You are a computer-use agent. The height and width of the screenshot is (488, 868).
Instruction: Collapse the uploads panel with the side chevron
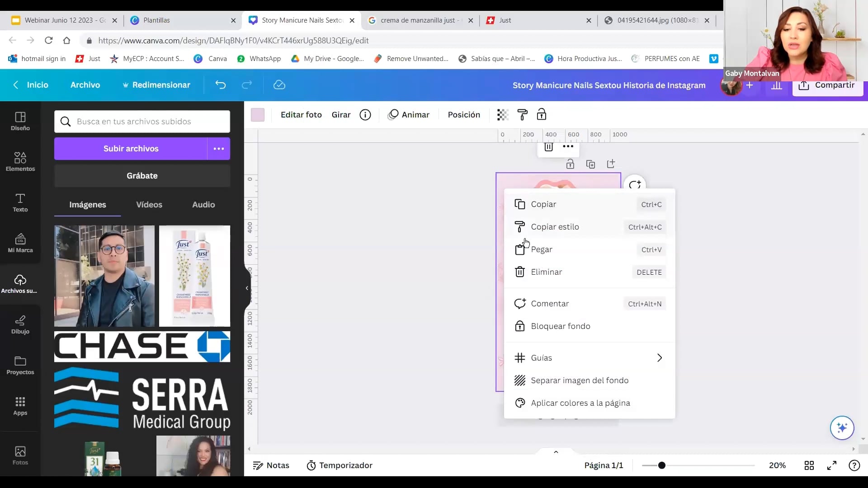pyautogui.click(x=247, y=288)
